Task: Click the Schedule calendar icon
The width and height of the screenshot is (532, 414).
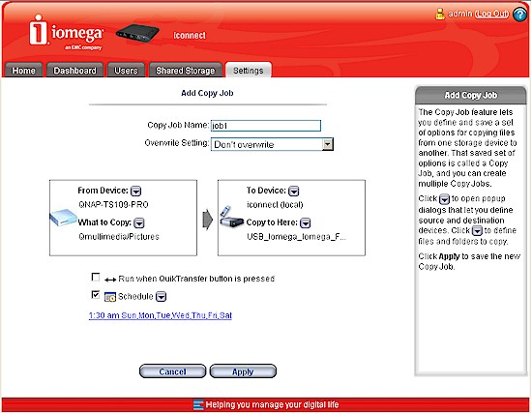Action: (x=110, y=297)
